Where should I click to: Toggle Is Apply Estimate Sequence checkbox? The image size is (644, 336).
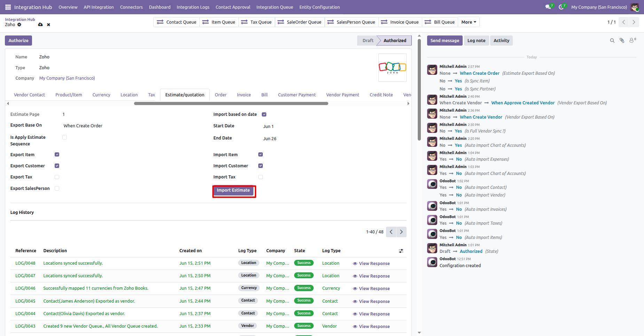click(x=64, y=137)
